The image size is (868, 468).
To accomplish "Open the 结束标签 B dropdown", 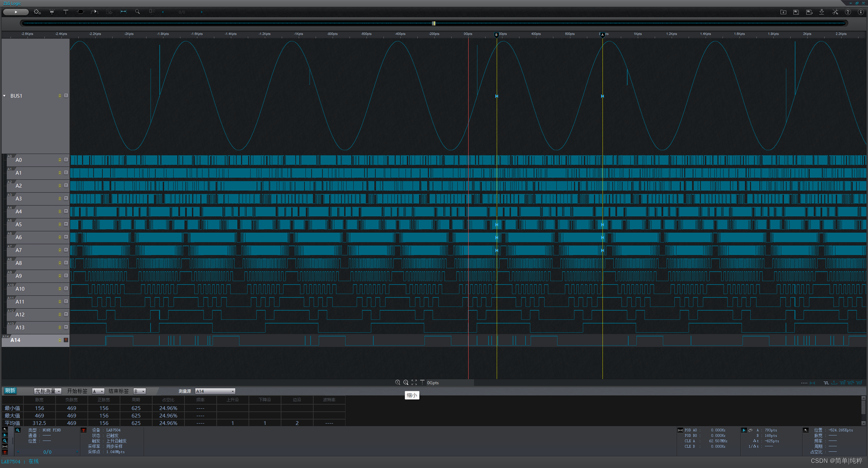I will 139,391.
